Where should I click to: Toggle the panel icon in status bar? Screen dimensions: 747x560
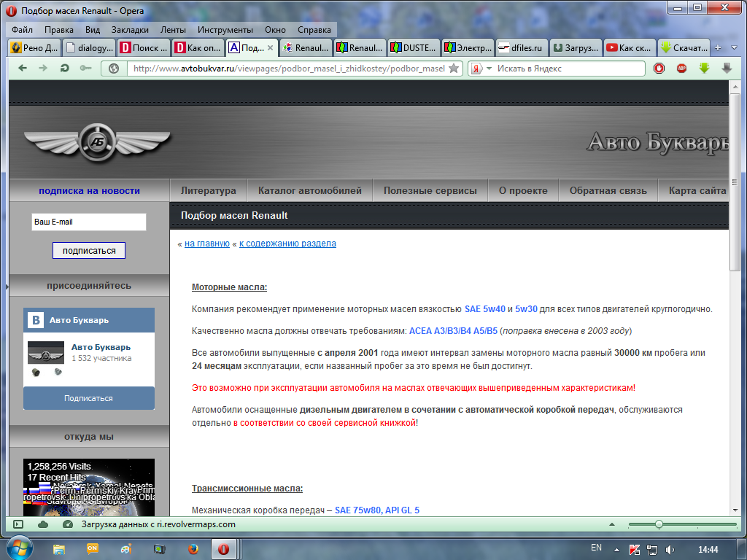tap(18, 524)
